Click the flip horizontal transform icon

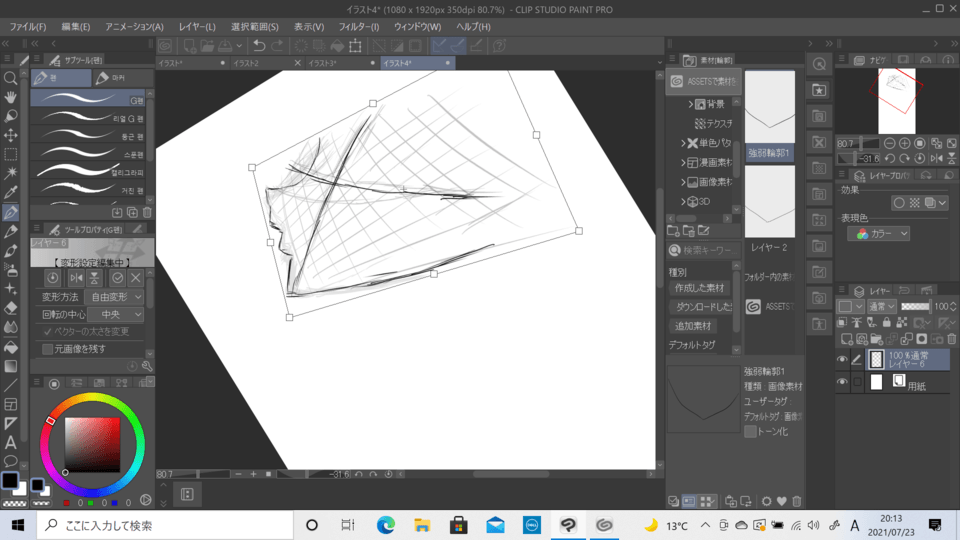[x=76, y=278]
